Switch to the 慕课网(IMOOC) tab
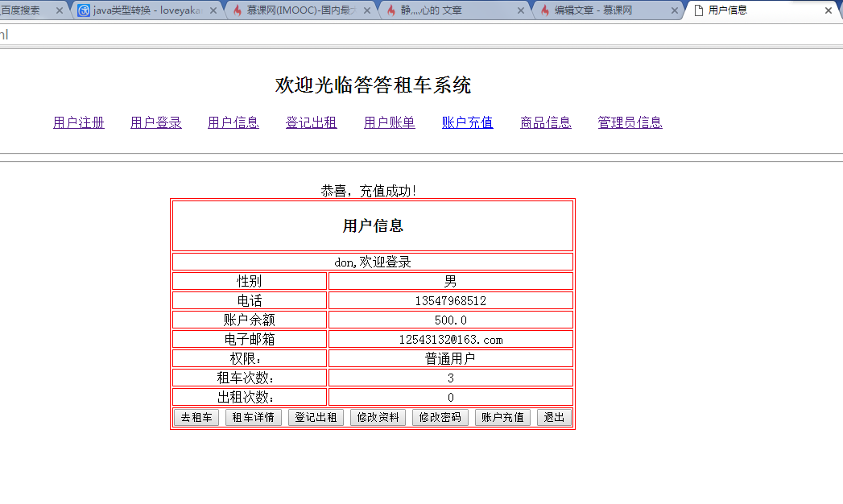843x504 pixels. (x=301, y=10)
